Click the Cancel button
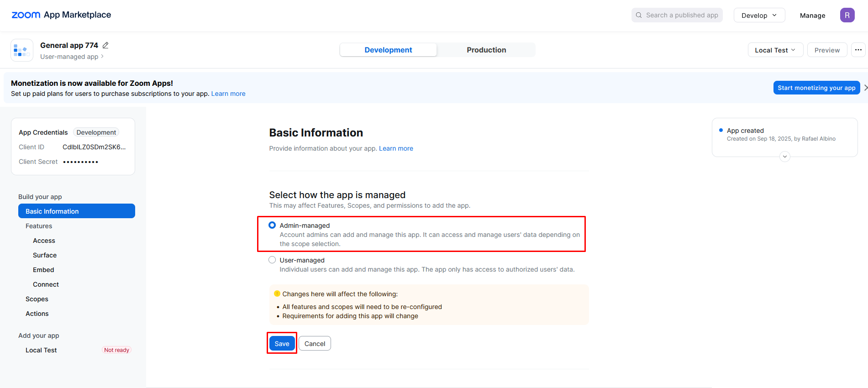 (x=315, y=343)
